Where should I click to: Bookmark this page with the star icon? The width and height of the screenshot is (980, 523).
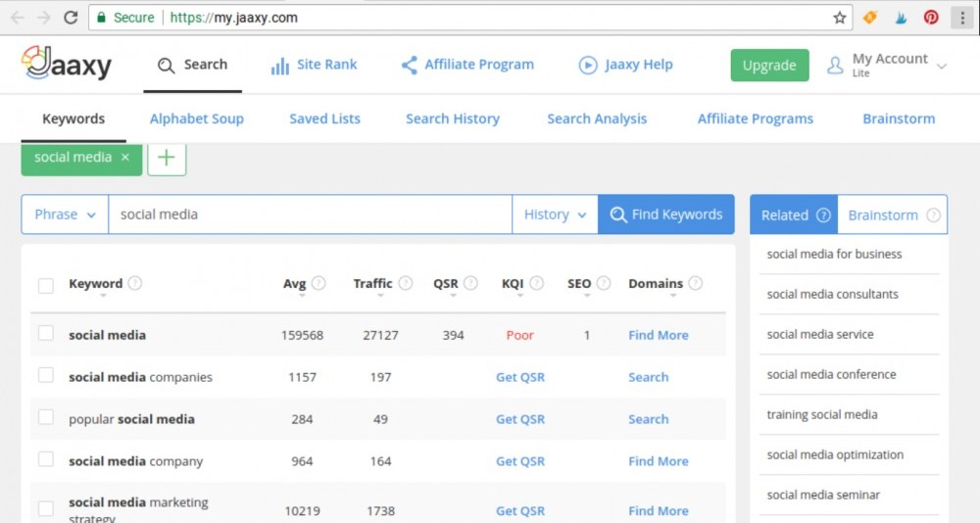840,18
